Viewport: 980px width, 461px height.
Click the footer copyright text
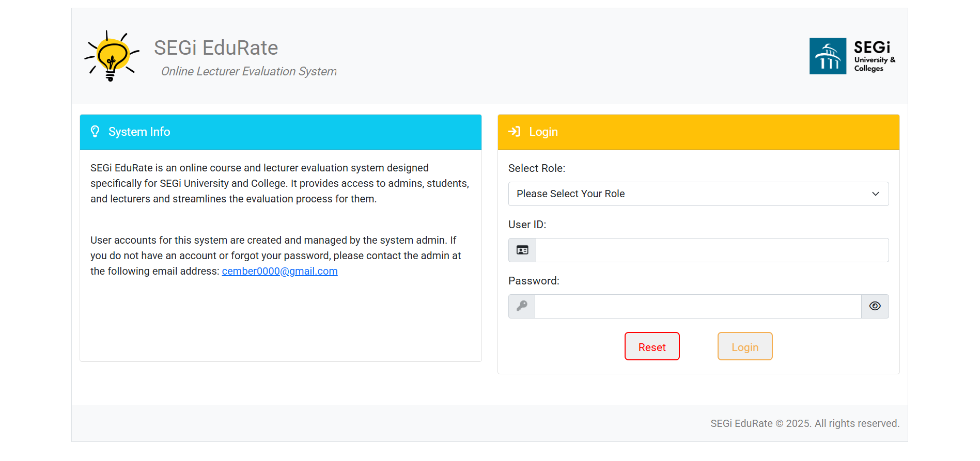[x=804, y=423]
